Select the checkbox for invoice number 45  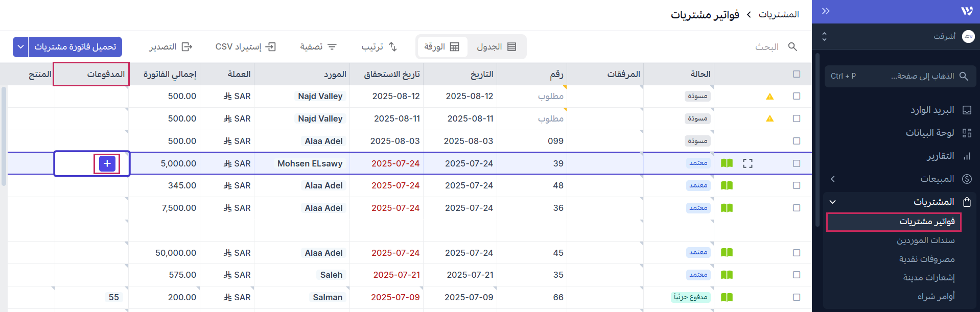click(796, 253)
